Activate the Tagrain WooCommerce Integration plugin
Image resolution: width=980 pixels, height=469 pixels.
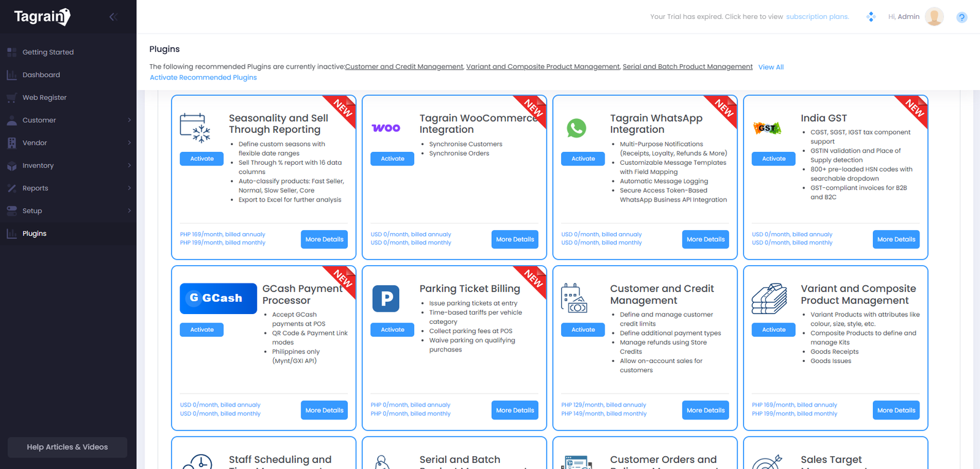(393, 159)
